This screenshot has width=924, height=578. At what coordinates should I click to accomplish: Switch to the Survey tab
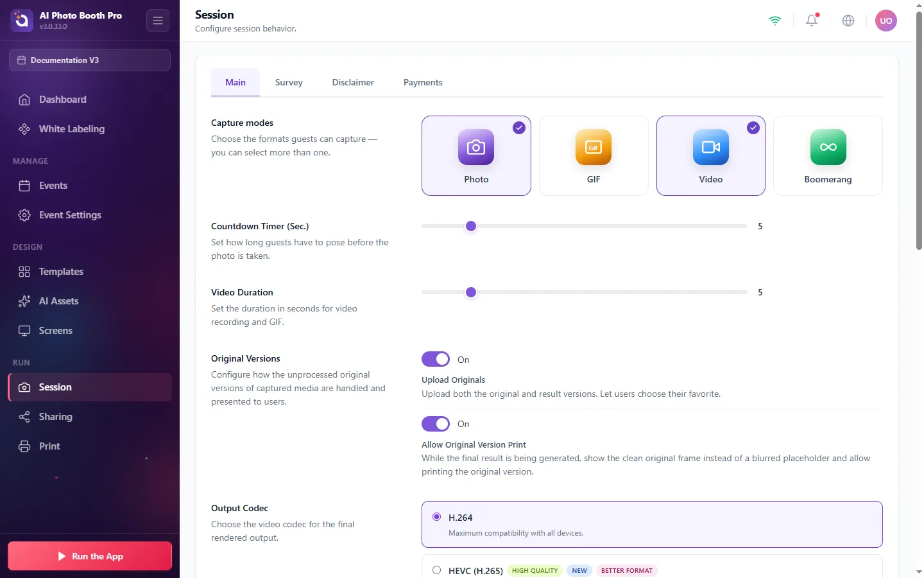pyautogui.click(x=289, y=82)
